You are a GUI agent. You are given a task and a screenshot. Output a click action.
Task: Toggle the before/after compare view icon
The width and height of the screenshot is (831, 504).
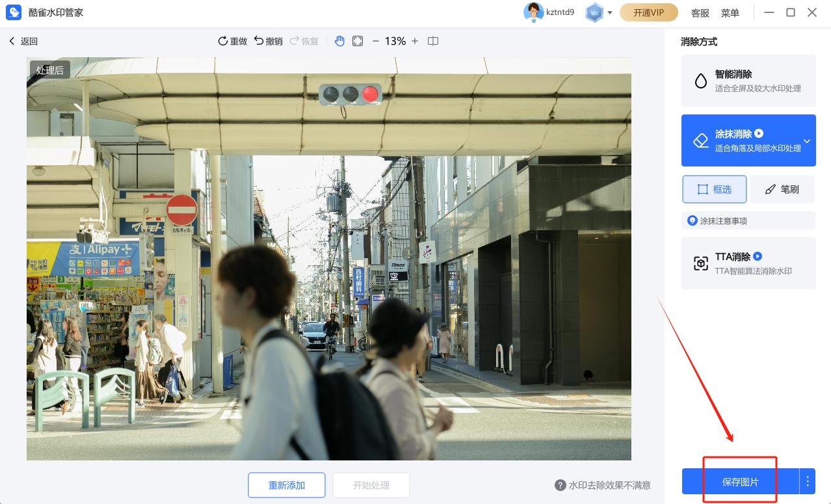[433, 41]
